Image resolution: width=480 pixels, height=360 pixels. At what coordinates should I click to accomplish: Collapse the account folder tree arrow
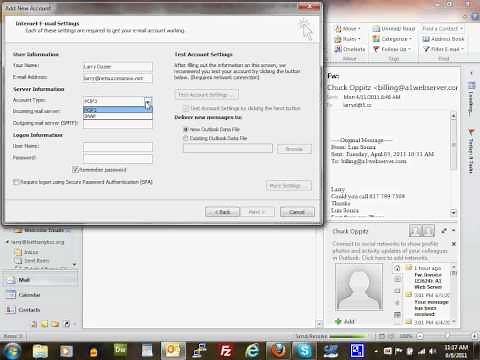click(7, 242)
